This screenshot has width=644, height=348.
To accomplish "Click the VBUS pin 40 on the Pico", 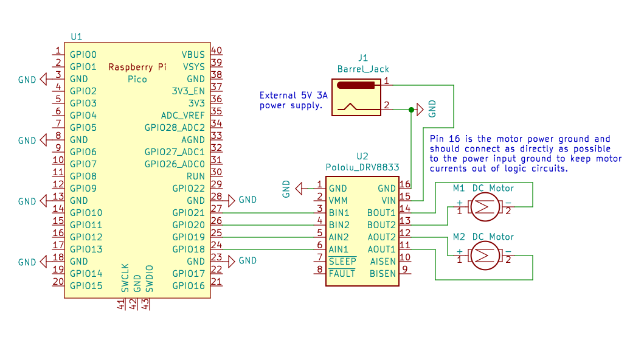I will [x=216, y=55].
